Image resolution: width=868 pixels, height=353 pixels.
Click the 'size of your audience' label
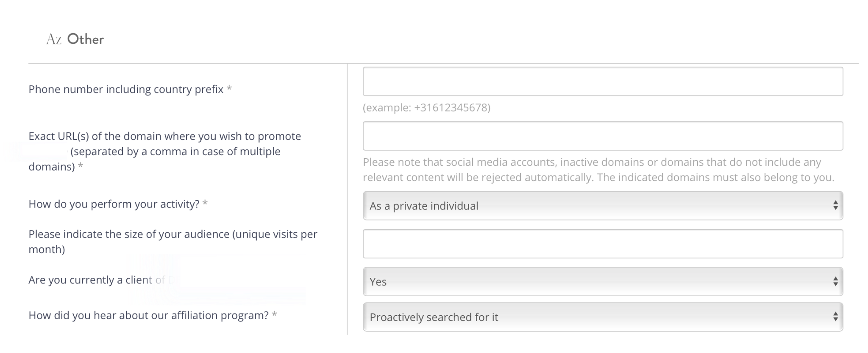pos(172,235)
